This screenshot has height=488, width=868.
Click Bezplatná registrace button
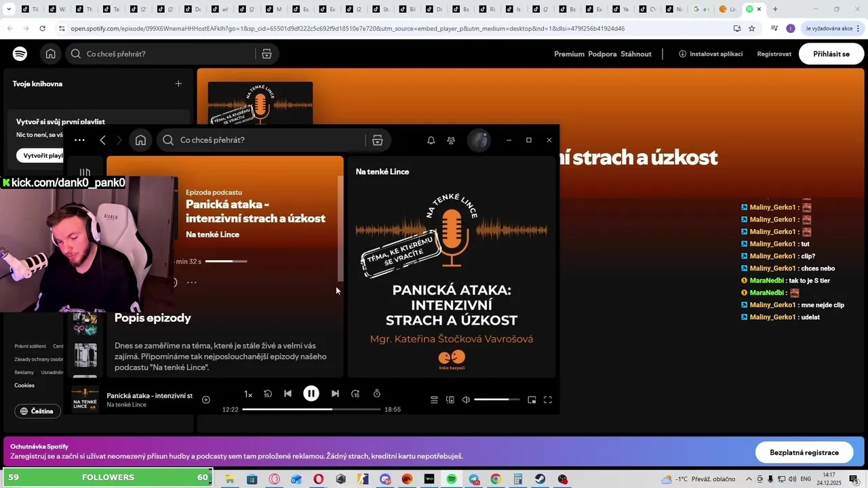804,452
